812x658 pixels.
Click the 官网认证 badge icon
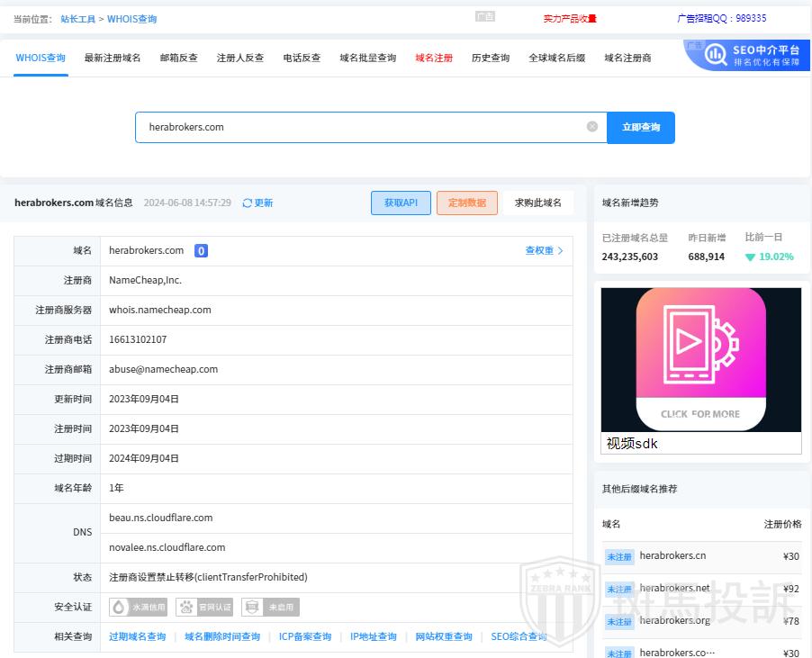(x=187, y=608)
